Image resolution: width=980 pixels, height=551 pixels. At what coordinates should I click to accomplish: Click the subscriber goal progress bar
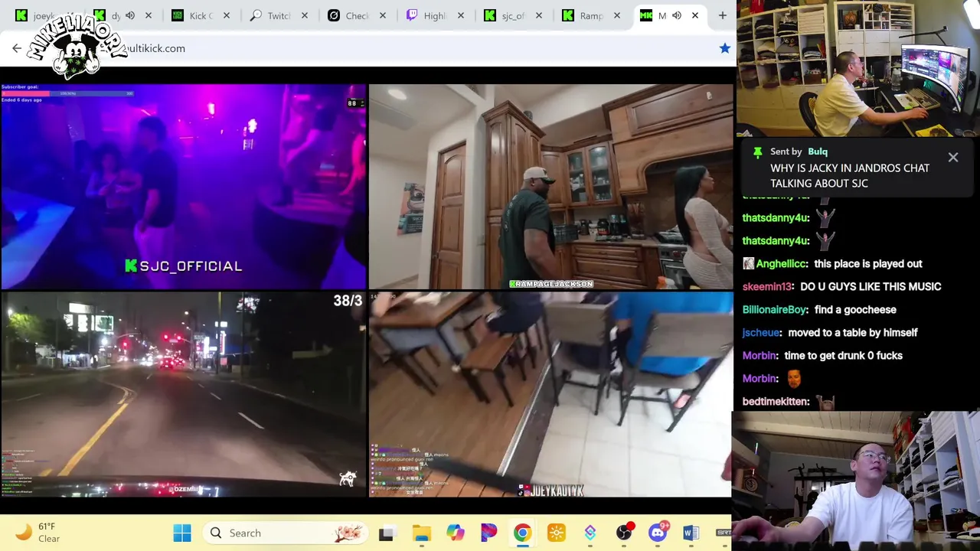click(x=67, y=93)
